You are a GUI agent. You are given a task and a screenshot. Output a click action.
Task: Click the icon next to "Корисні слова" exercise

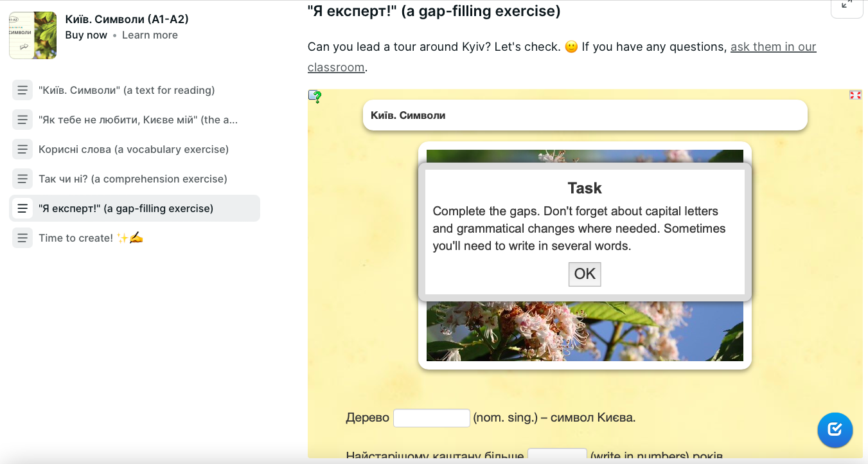[22, 149]
